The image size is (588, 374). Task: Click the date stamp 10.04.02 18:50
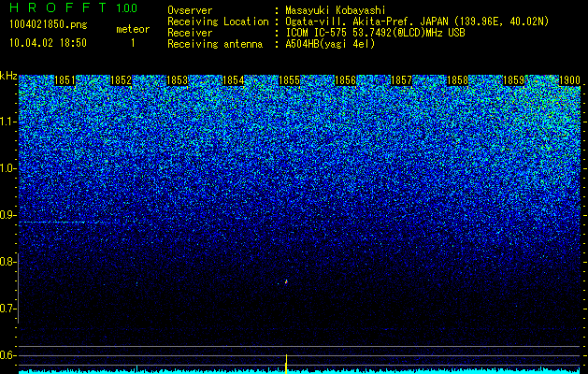pyautogui.click(x=48, y=43)
